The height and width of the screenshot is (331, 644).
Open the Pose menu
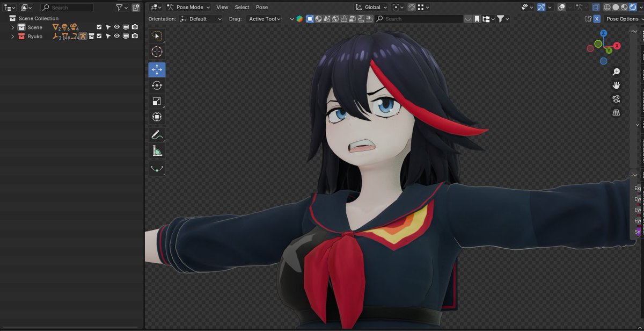262,8
